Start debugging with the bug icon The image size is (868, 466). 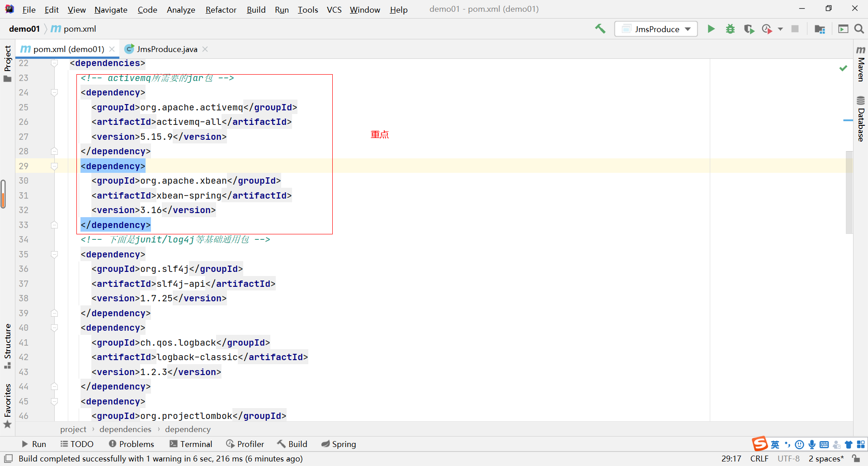point(730,29)
